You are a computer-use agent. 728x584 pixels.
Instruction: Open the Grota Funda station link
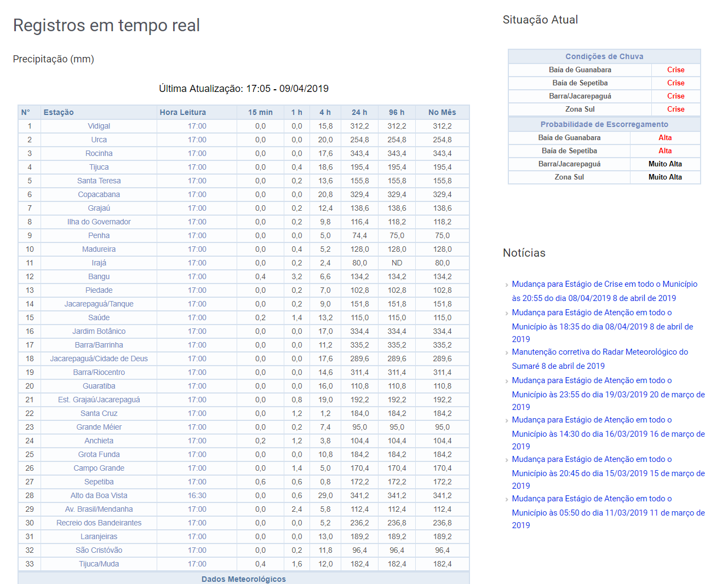[x=99, y=454]
